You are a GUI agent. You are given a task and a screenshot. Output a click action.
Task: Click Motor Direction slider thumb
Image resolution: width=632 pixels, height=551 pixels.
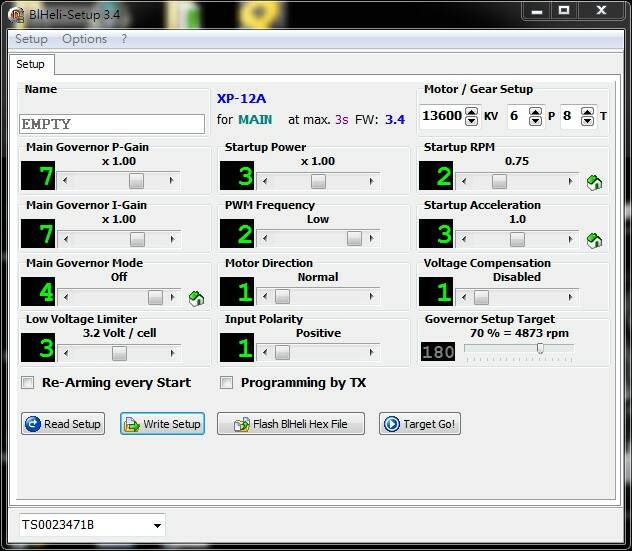tap(282, 296)
